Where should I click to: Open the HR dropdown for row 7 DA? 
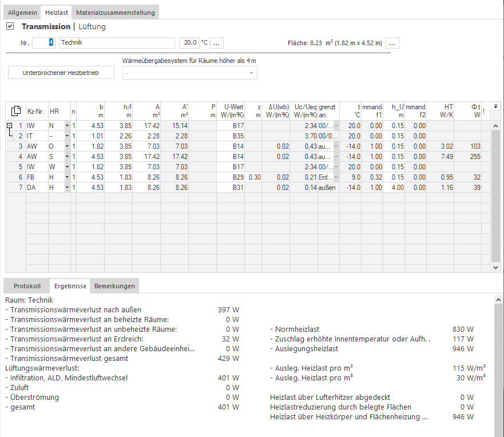point(67,188)
